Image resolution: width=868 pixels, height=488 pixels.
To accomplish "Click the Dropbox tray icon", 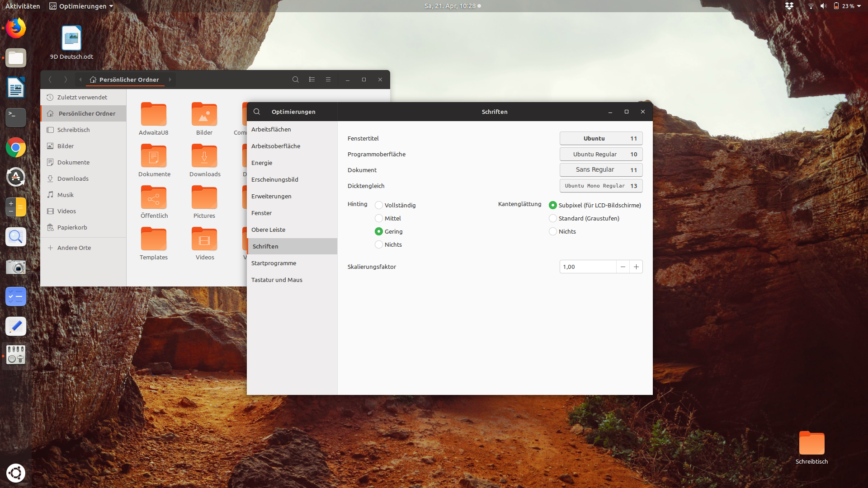I will (x=789, y=6).
